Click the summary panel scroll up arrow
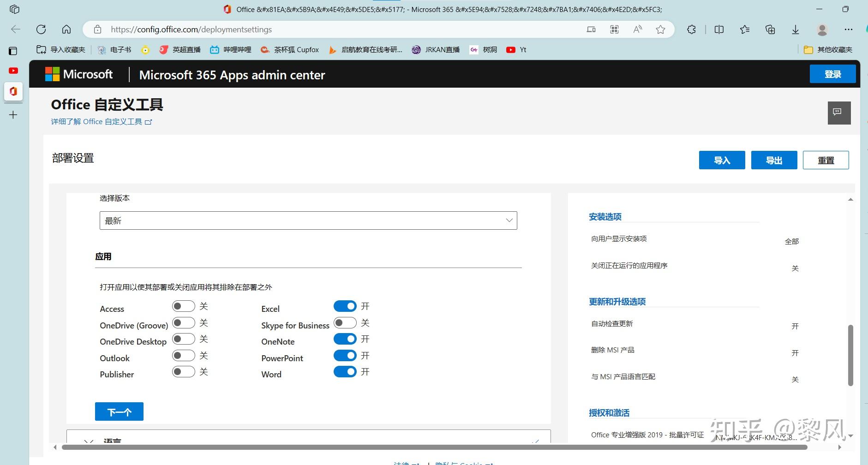The height and width of the screenshot is (465, 868). point(850,200)
